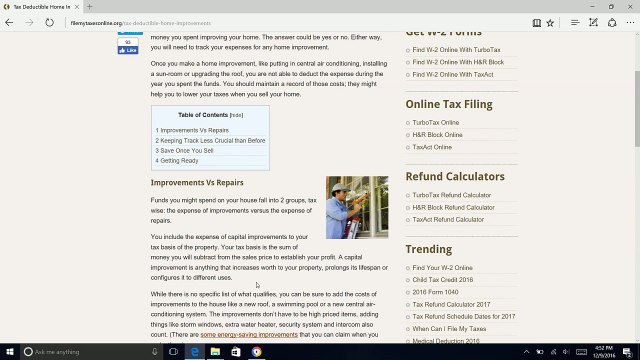Open reading view book icon
Image resolution: width=640 pixels, height=360 pixels.
click(x=537, y=23)
